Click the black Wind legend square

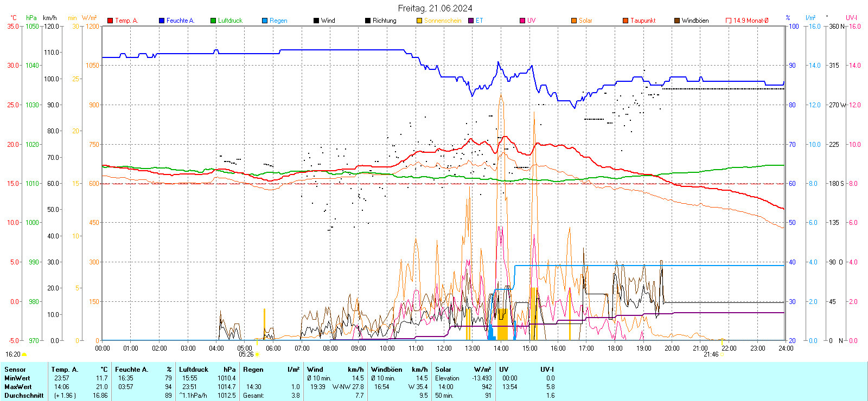tap(316, 21)
